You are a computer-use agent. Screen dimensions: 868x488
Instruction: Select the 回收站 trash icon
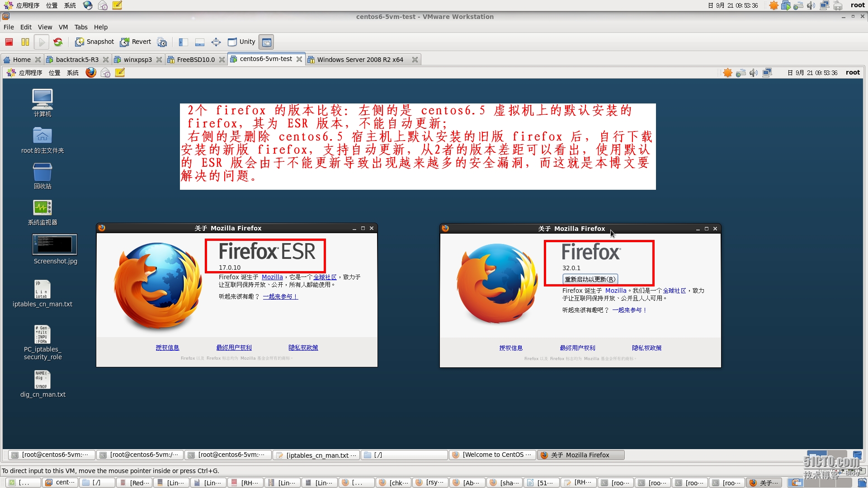pos(42,176)
